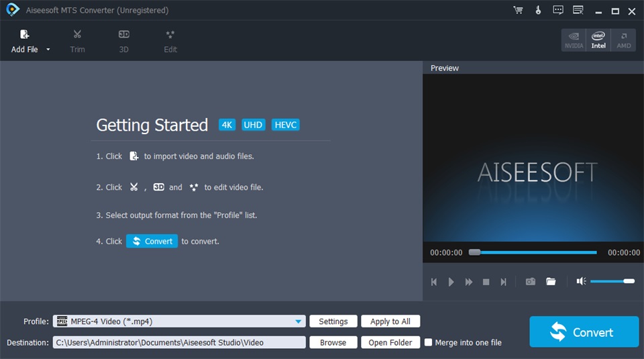Maximize the application window
The width and height of the screenshot is (644, 359).
[x=615, y=11]
